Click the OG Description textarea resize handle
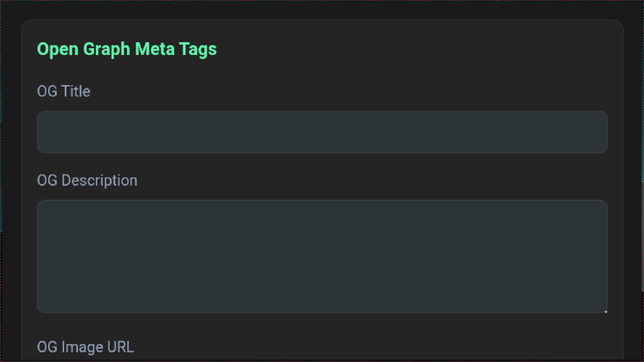The image size is (644, 362). pyautogui.click(x=606, y=311)
